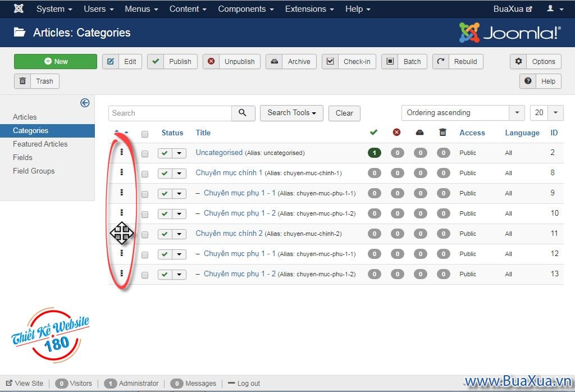Select the Archive toolbar icon
Viewport: 575px width, 392px height.
pos(275,61)
